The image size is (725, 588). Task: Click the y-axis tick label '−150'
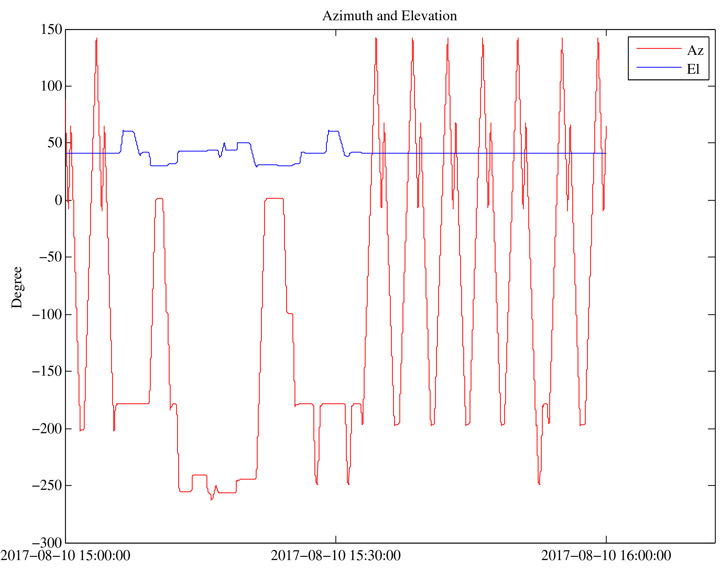47,371
